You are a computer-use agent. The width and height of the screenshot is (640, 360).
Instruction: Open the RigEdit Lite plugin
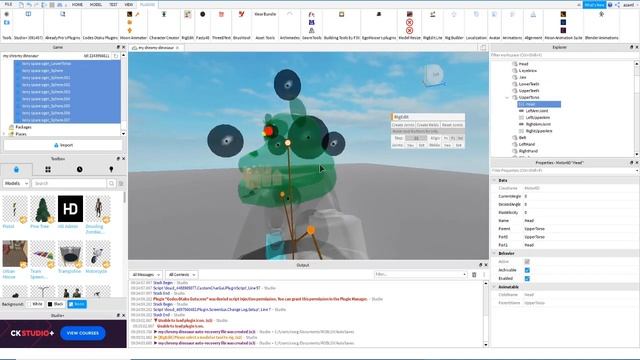(x=433, y=14)
